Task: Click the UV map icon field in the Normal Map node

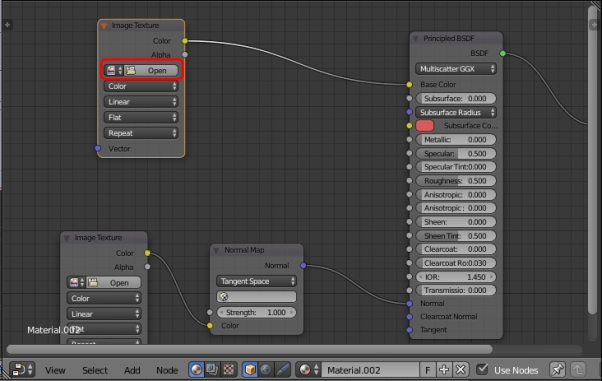Action: (x=256, y=297)
